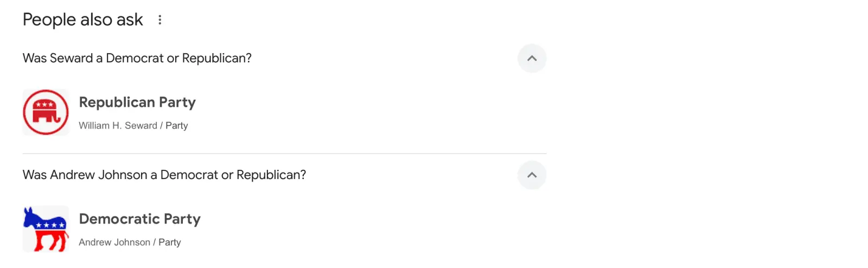Click the divider line between the two questions

[284, 154]
